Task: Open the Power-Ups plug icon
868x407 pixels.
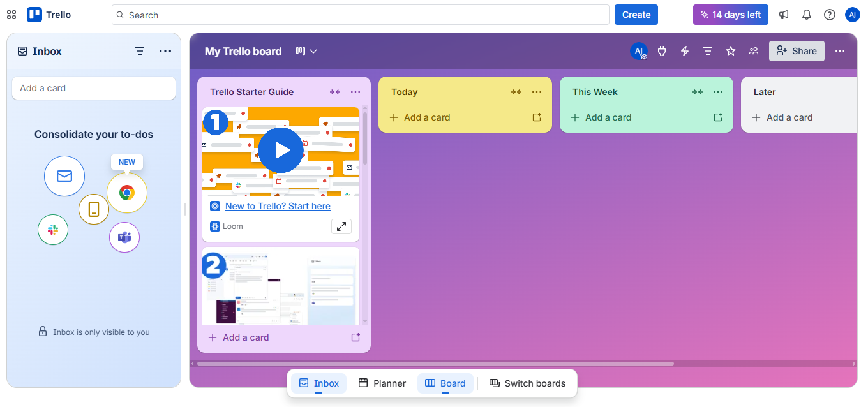Action: (x=662, y=51)
